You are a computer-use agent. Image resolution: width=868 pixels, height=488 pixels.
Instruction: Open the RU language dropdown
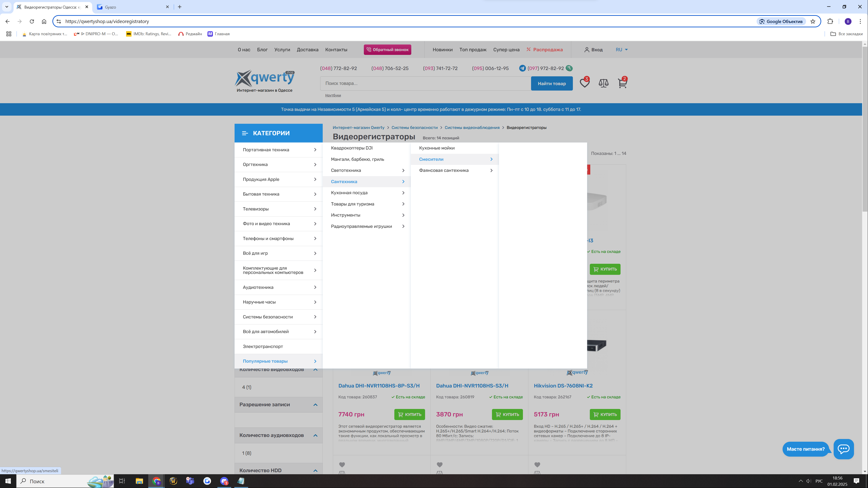coord(622,49)
